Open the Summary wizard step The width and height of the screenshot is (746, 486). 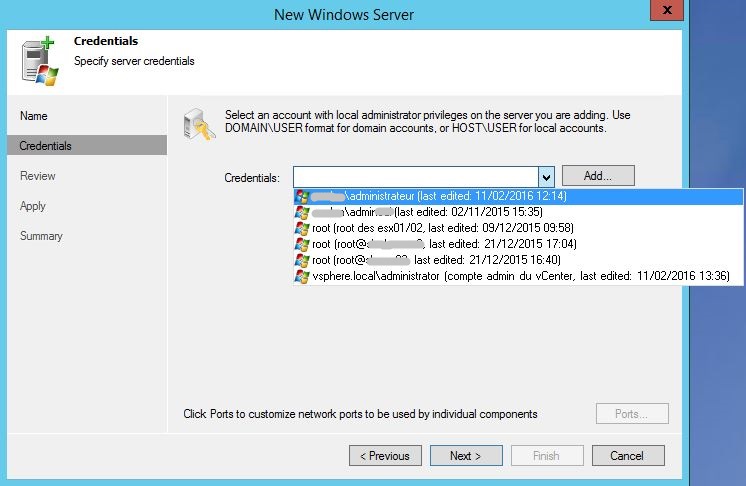41,236
